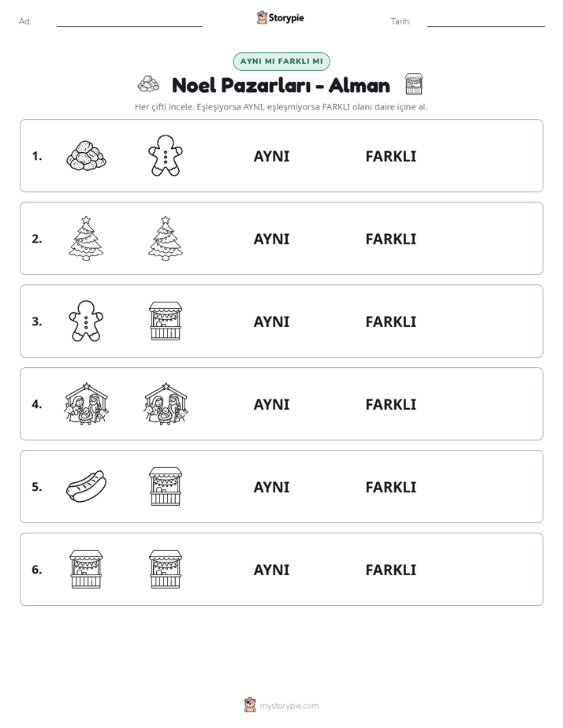Select the gingerbread man icon in row 3
Viewport: 563px width, 728px height.
86,321
